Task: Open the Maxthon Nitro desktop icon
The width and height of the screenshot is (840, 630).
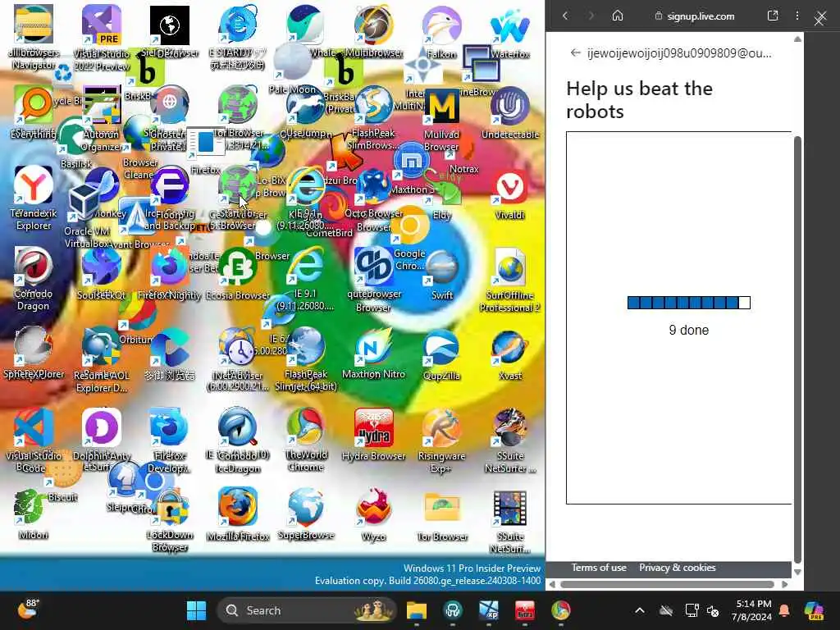Action: 373,348
